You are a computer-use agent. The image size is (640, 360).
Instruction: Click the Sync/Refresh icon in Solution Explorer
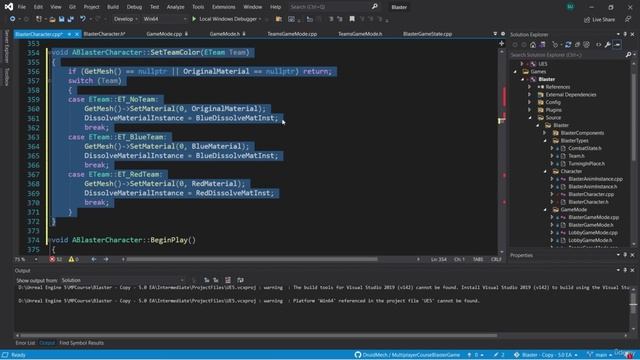point(568,44)
